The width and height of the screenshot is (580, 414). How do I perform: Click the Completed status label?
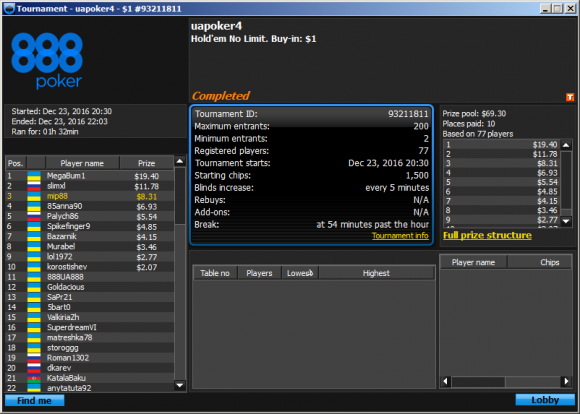click(x=220, y=96)
